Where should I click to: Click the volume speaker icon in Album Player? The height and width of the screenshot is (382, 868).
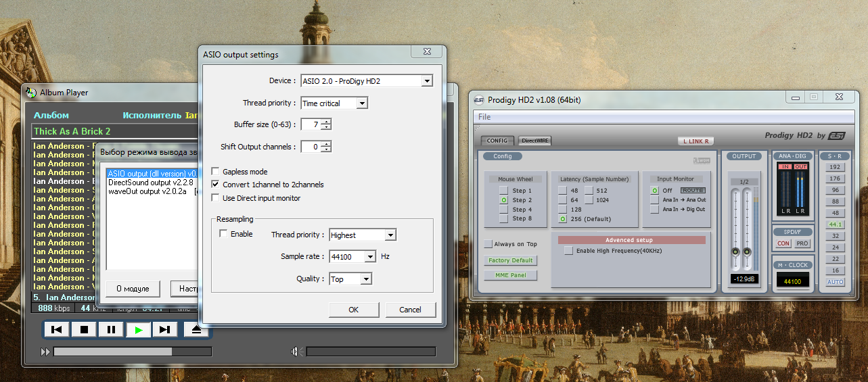click(x=296, y=352)
